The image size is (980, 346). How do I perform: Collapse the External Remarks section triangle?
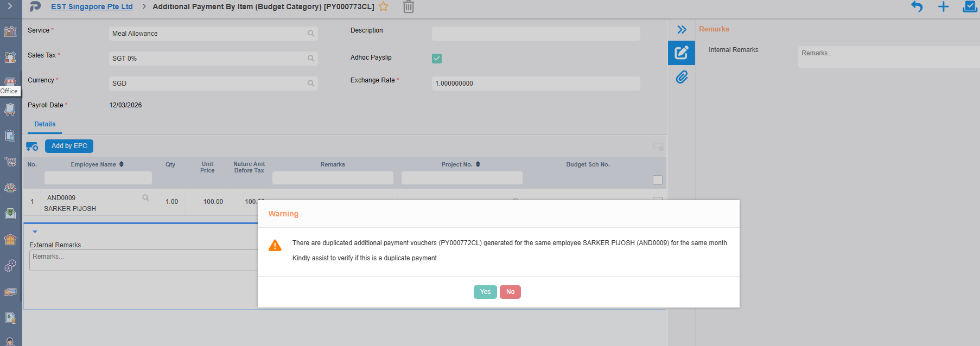click(35, 232)
